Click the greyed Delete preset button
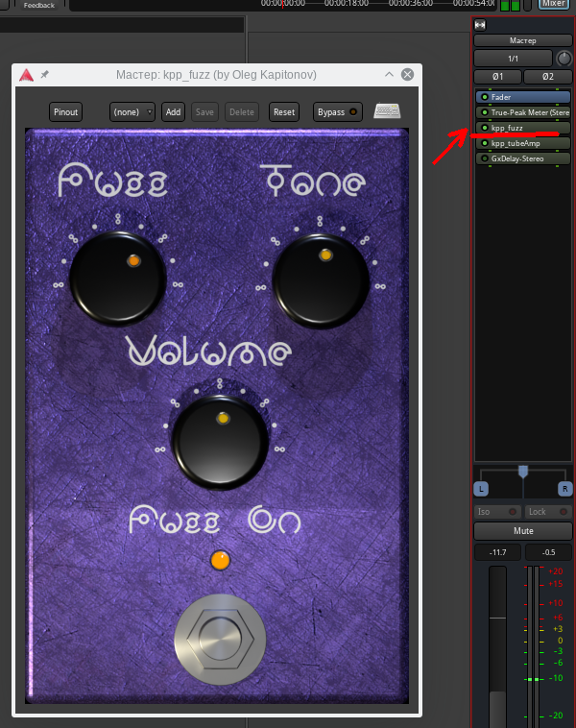Image resolution: width=576 pixels, height=728 pixels. click(x=242, y=112)
